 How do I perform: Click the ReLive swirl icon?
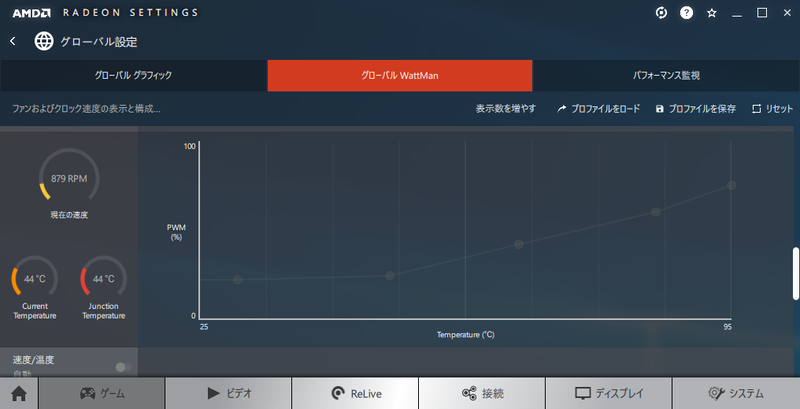[x=338, y=393]
